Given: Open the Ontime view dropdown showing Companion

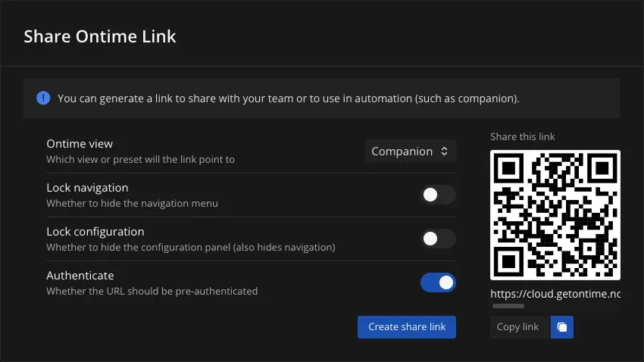Looking at the screenshot, I should (411, 151).
